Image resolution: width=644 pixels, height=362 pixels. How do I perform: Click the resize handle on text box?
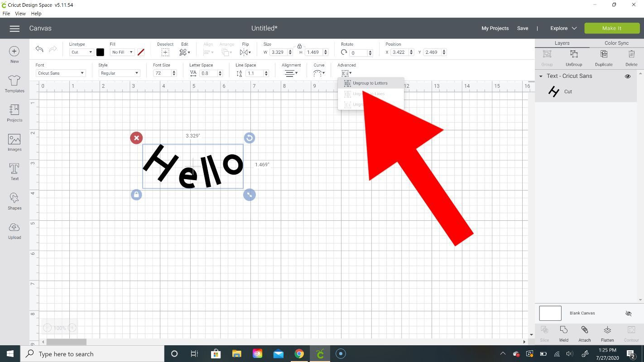click(250, 195)
